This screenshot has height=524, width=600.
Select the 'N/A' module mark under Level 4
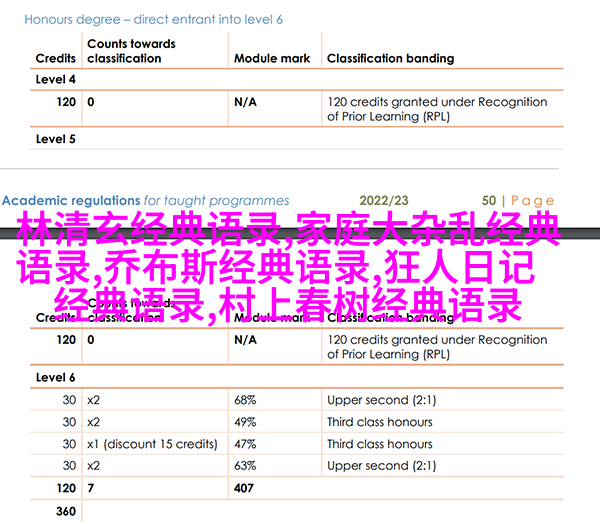[245, 102]
